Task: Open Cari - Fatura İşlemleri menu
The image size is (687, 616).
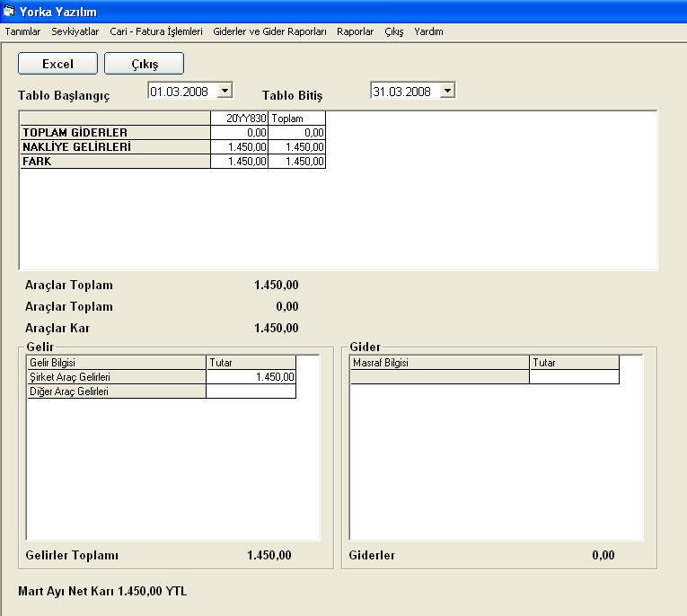Action: [x=156, y=31]
